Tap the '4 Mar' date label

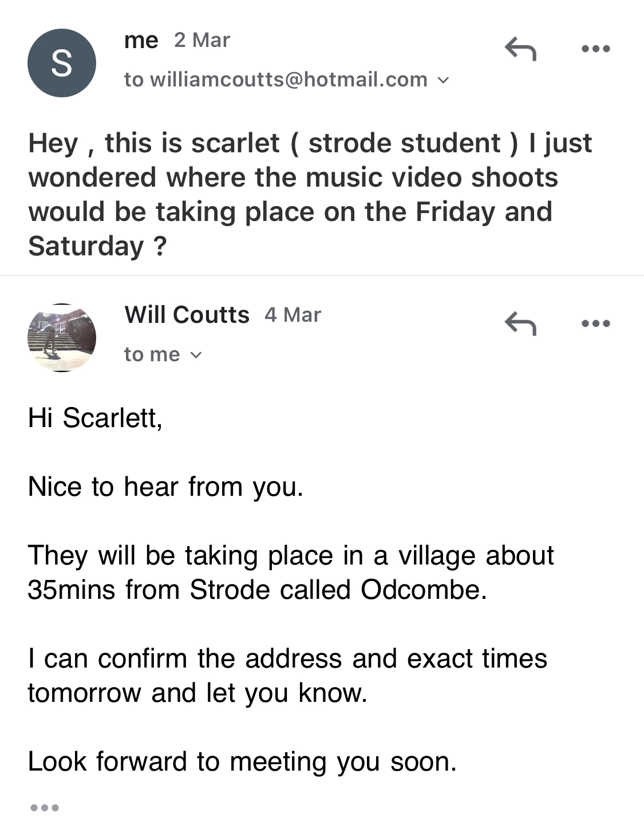[293, 315]
